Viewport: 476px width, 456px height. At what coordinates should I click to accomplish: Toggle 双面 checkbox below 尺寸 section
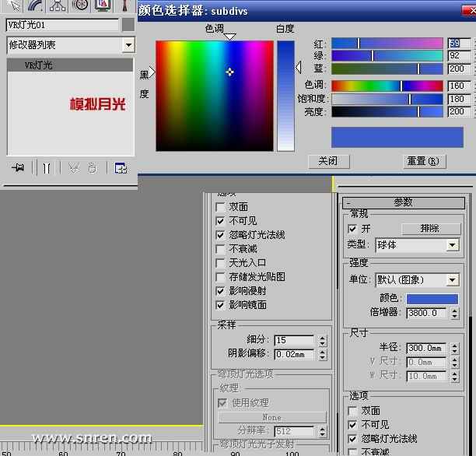[x=352, y=411]
